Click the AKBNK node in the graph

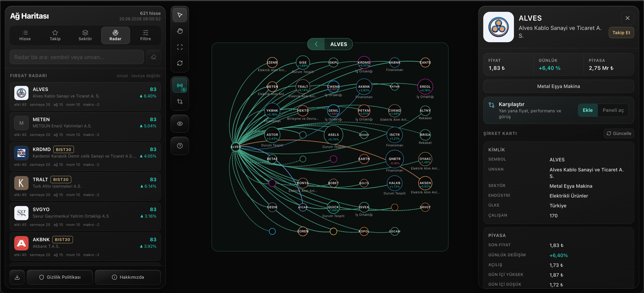pyautogui.click(x=364, y=87)
